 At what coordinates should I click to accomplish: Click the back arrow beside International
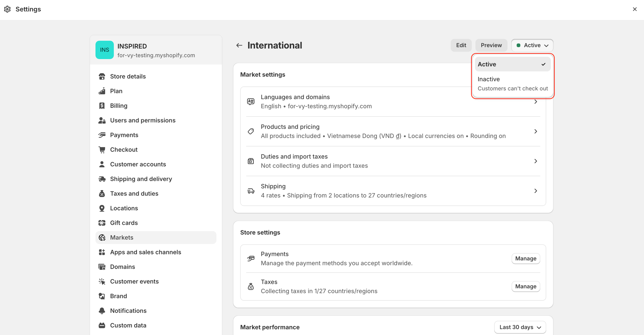pos(239,45)
